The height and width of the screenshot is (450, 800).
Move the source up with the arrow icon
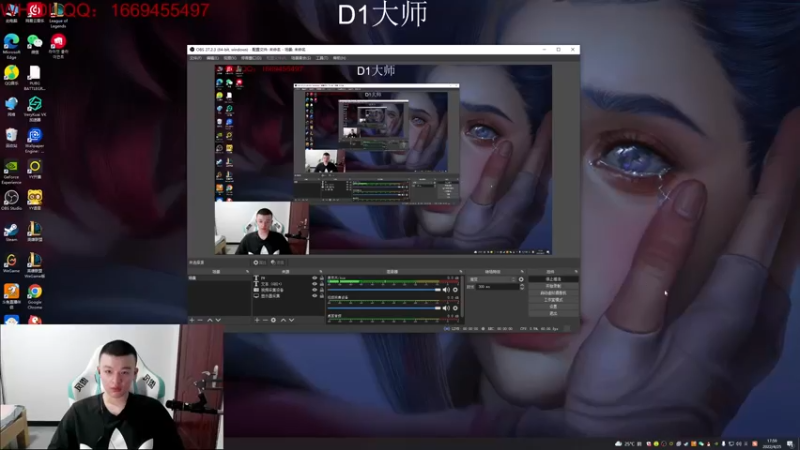[283, 320]
